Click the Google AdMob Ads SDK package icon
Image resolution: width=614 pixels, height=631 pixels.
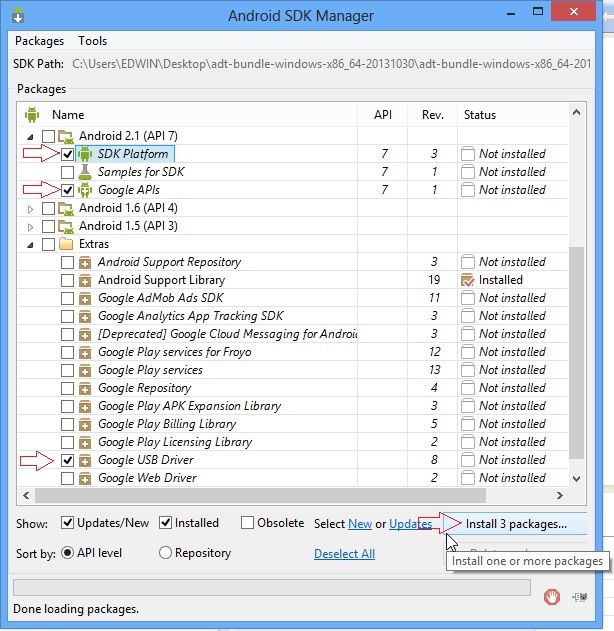(84, 299)
